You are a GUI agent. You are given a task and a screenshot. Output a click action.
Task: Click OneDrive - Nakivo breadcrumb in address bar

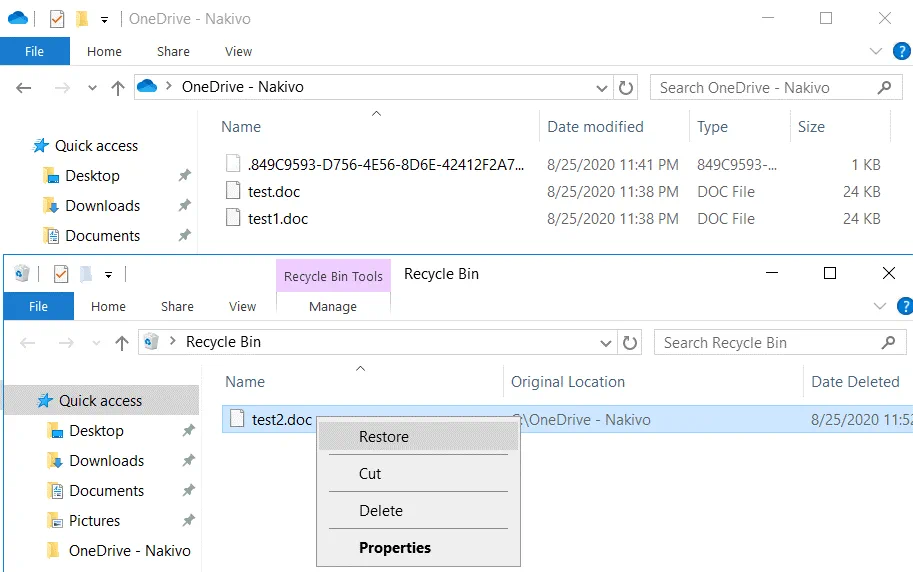242,87
